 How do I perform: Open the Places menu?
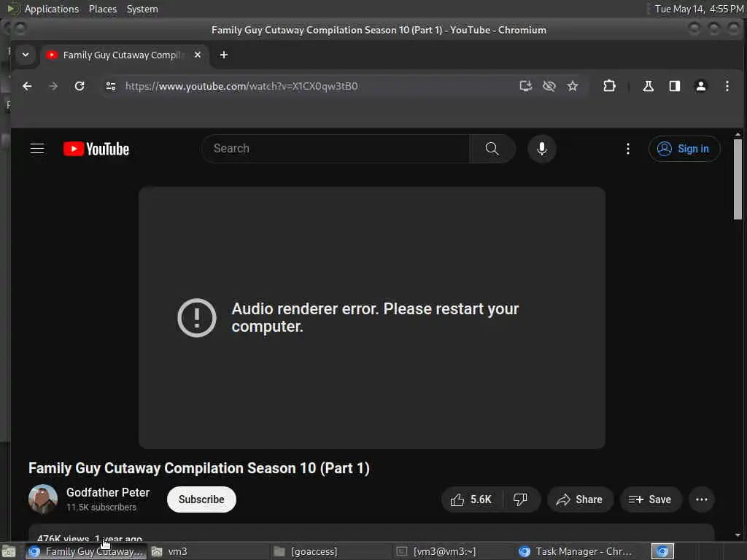tap(102, 9)
